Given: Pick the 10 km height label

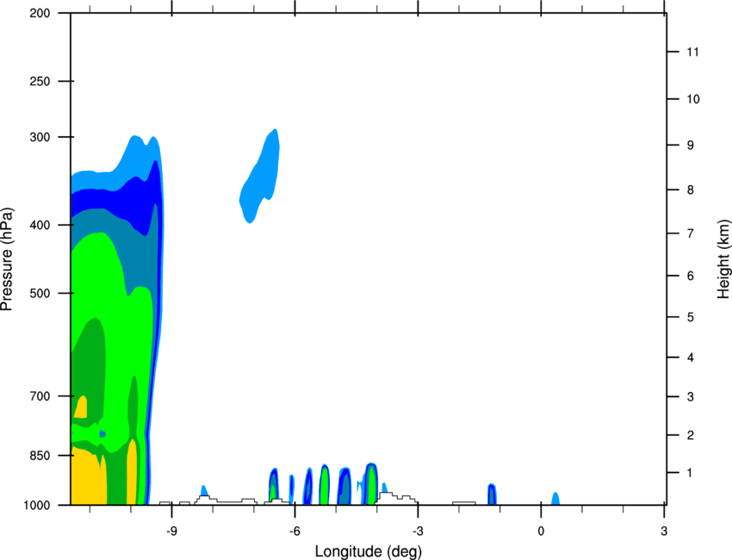Looking at the screenshot, I should [692, 99].
